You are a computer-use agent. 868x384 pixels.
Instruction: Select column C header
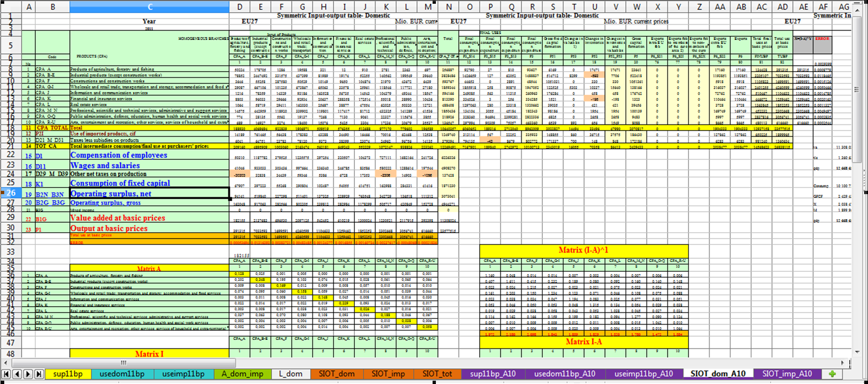(x=149, y=7)
